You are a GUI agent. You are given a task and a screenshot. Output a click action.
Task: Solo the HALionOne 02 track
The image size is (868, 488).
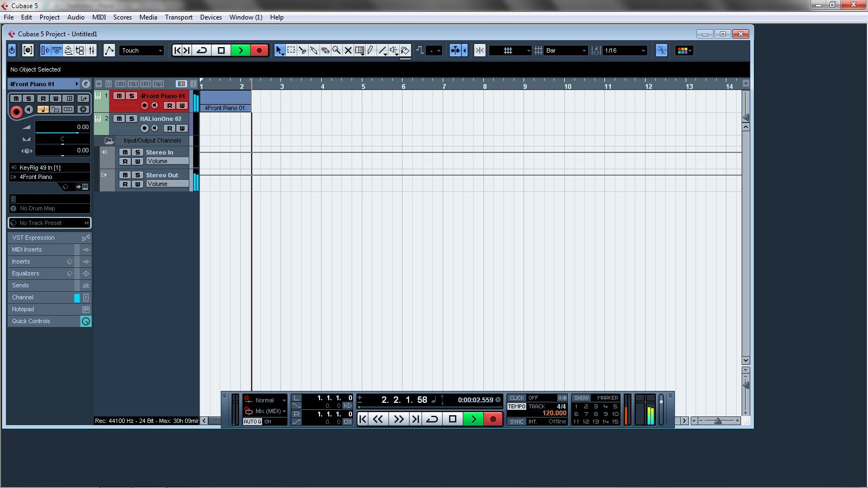pyautogui.click(x=131, y=119)
